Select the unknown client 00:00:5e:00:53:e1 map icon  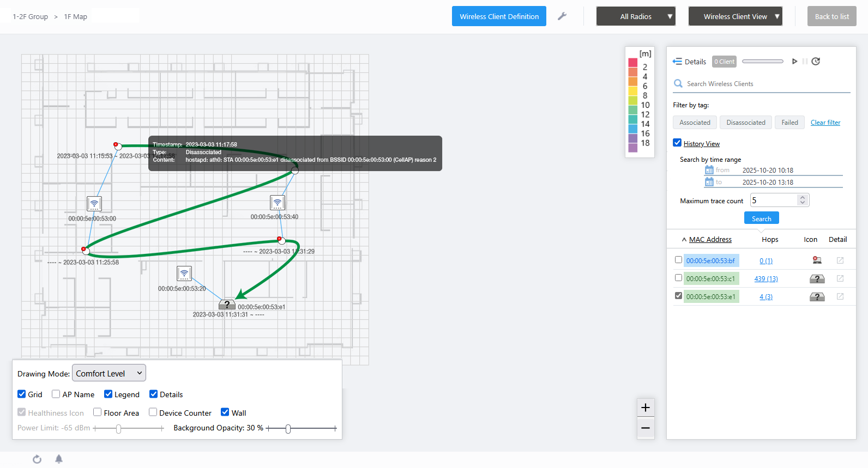(x=227, y=305)
